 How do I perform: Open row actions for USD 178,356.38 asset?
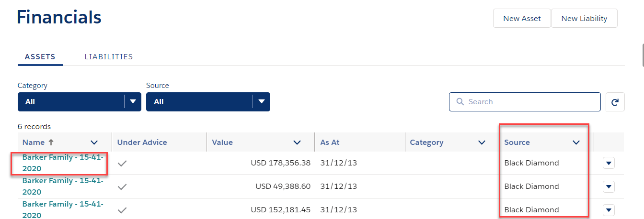pyautogui.click(x=609, y=163)
